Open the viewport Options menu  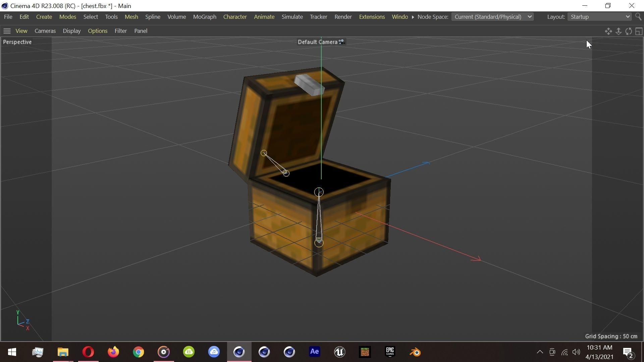point(98,31)
